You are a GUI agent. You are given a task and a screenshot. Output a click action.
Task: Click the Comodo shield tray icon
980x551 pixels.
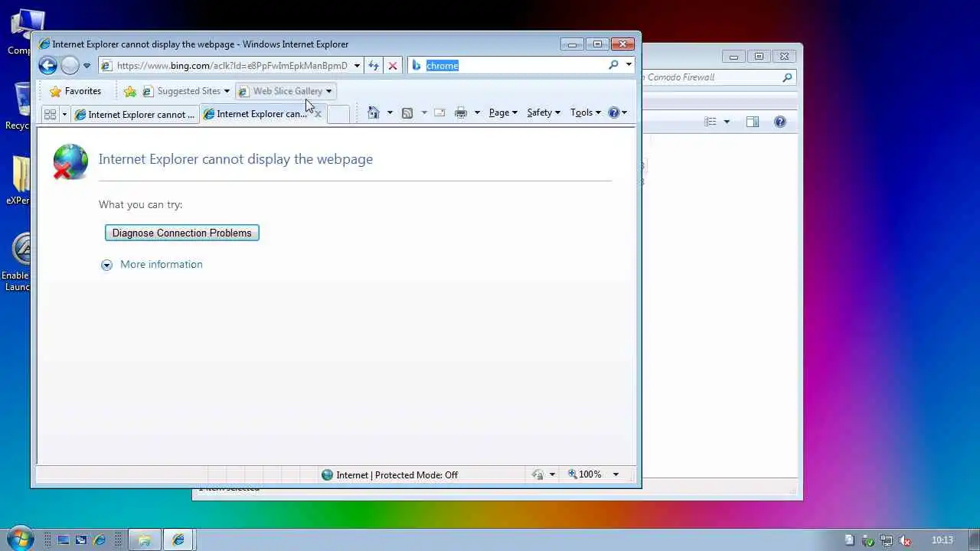(868, 540)
